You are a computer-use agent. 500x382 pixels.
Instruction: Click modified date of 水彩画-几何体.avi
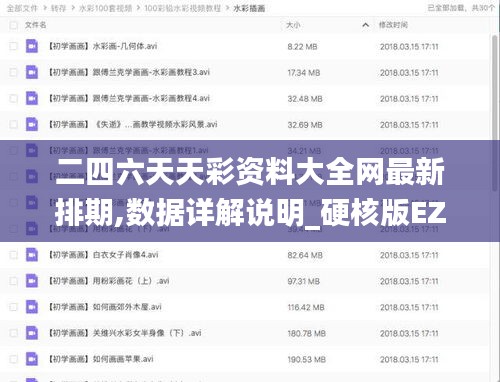click(409, 46)
